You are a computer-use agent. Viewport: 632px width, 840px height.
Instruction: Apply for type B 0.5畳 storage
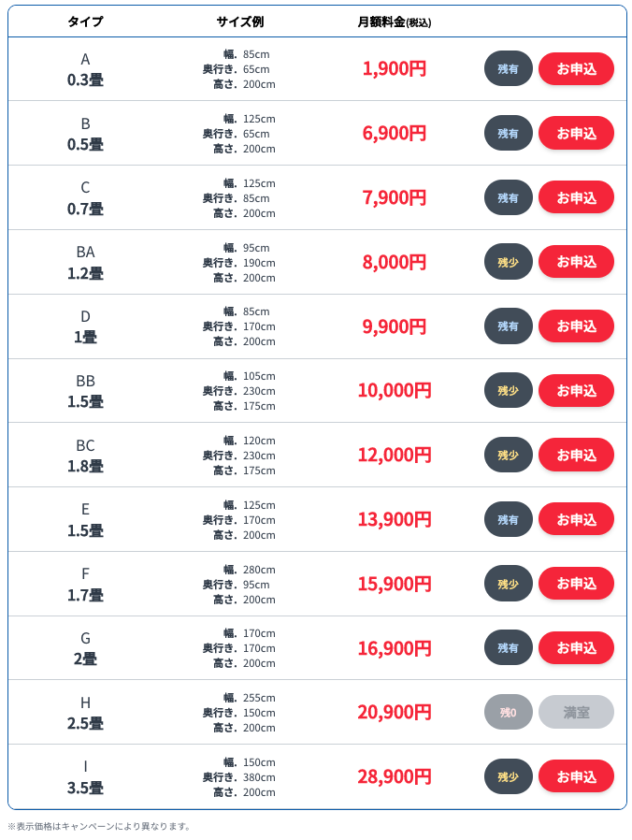point(576,134)
